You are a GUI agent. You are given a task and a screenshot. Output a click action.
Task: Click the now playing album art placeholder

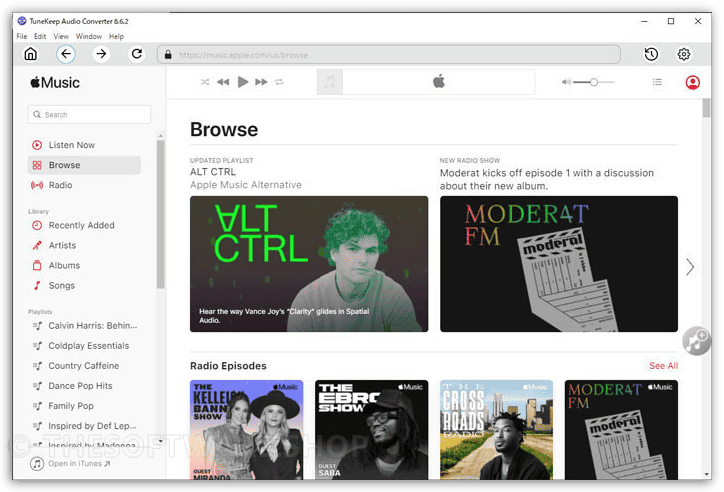point(330,82)
